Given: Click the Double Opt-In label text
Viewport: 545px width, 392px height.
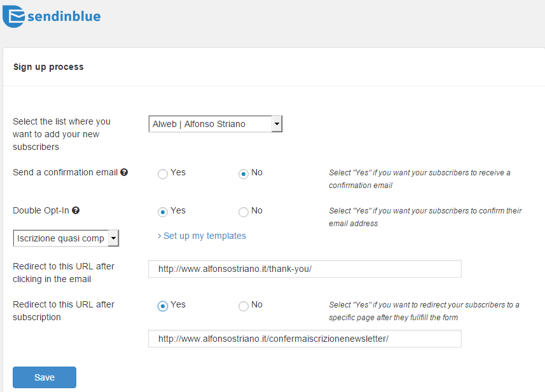Looking at the screenshot, I should 41,210.
